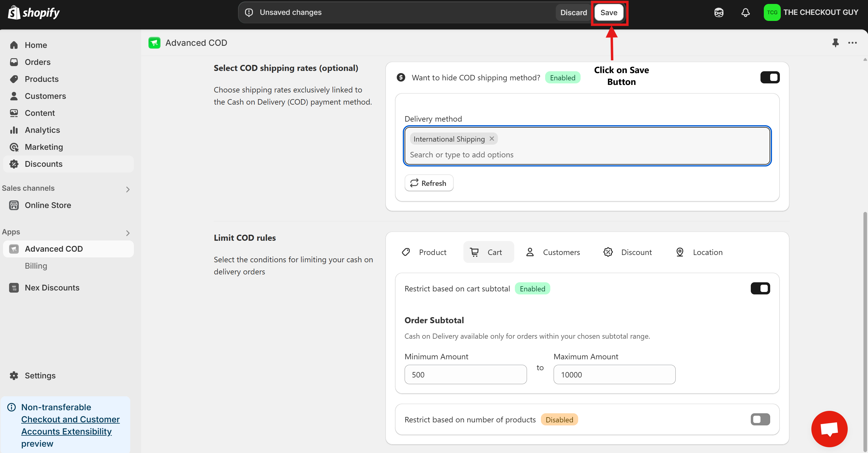Turn off restrict by cart subtotal
Screen dimensions: 868x453
[x=760, y=288]
